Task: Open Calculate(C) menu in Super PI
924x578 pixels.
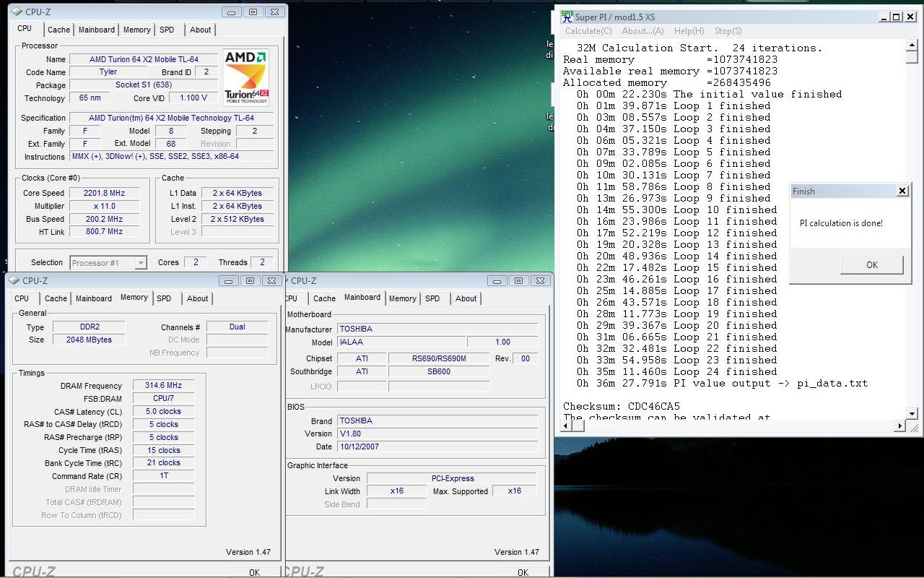Action: (x=588, y=31)
